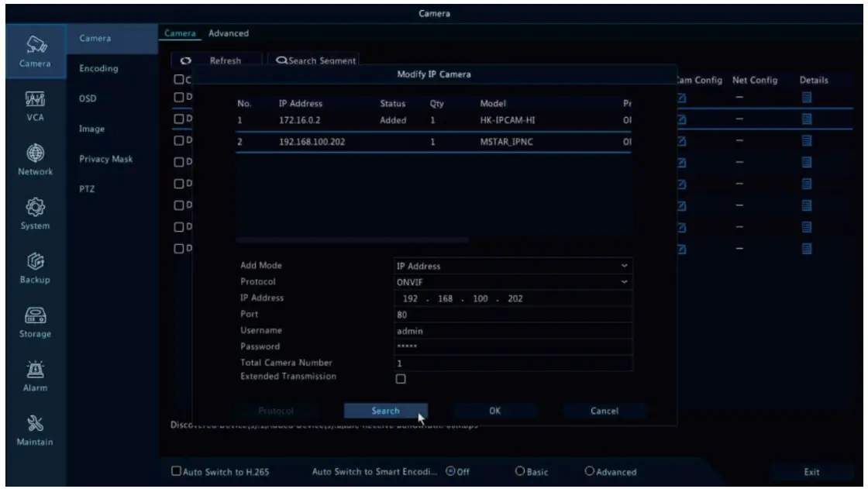Screen dimensions: 868x489
Task: Open the last row's Details icon
Action: 807,249
